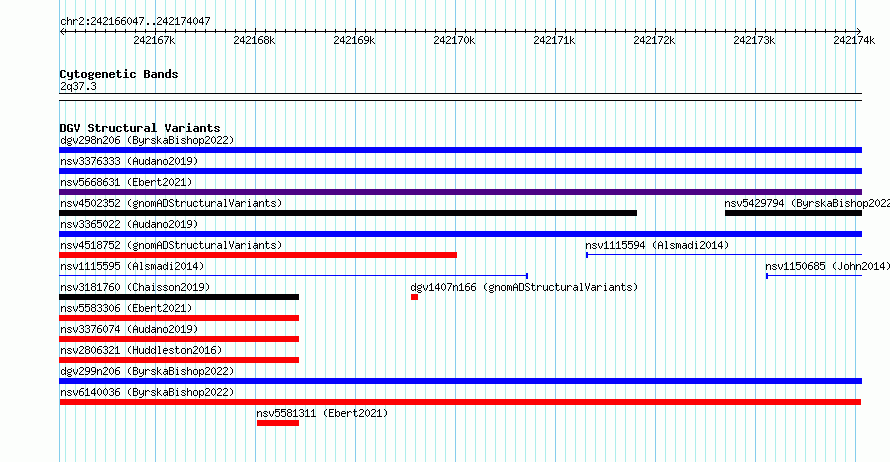Click the small red block under dgv1407n166
Image resolution: width=890 pixels, height=462 pixels.
pyautogui.click(x=414, y=297)
